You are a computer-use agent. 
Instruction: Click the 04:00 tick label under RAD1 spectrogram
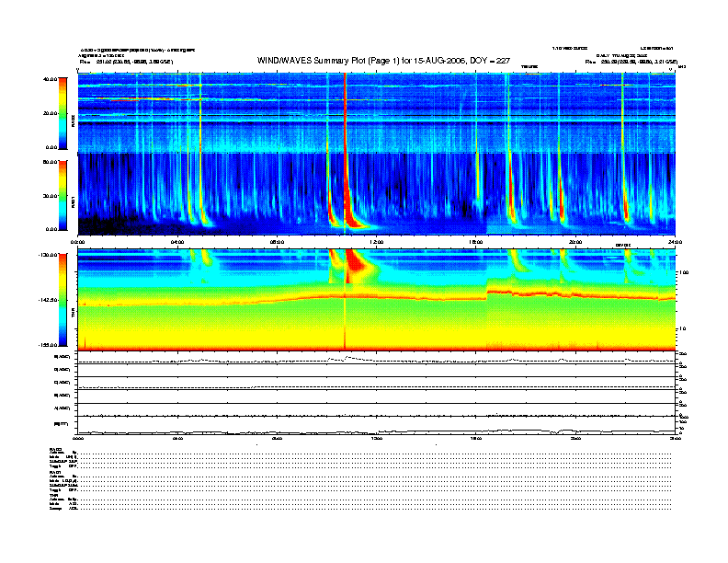pos(177,242)
